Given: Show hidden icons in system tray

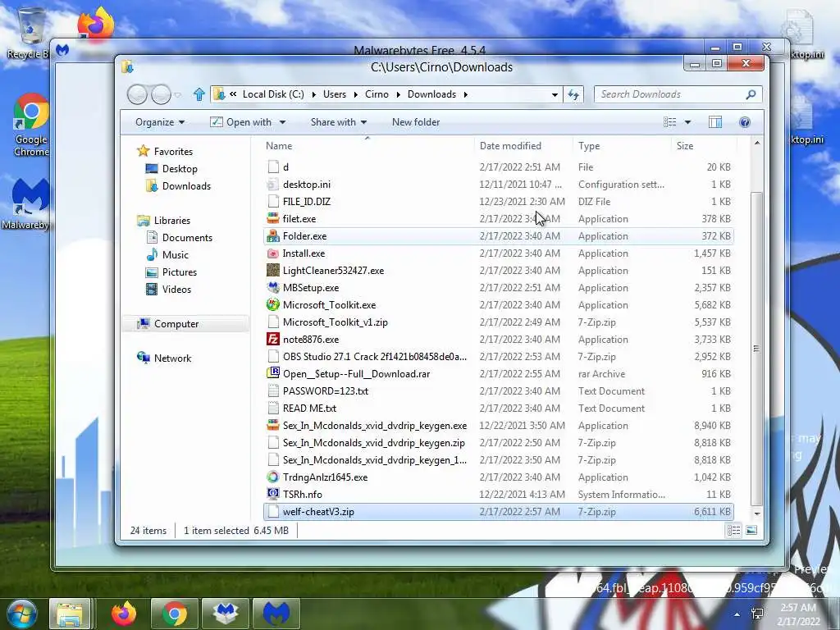Looking at the screenshot, I should (x=737, y=614).
